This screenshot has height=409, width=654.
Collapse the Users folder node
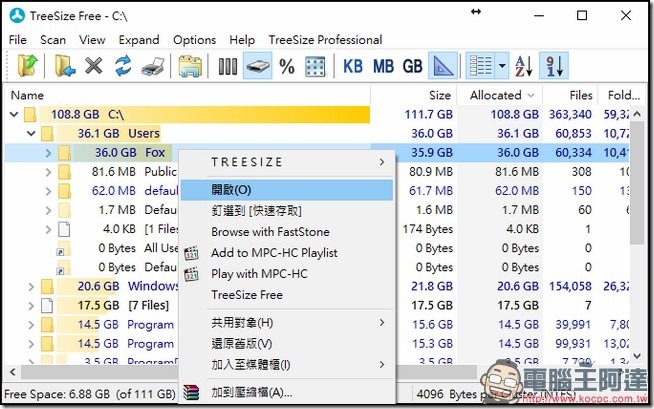click(31, 133)
